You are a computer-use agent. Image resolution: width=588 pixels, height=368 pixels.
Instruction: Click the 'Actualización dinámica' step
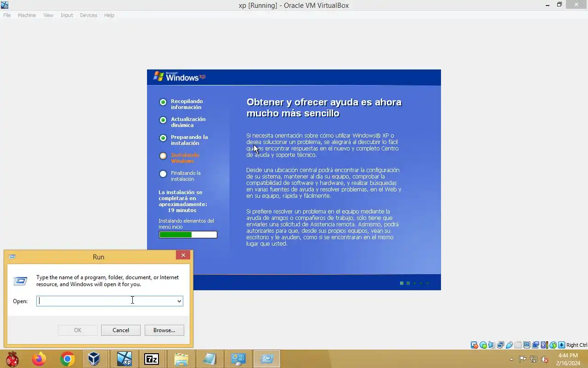click(188, 122)
